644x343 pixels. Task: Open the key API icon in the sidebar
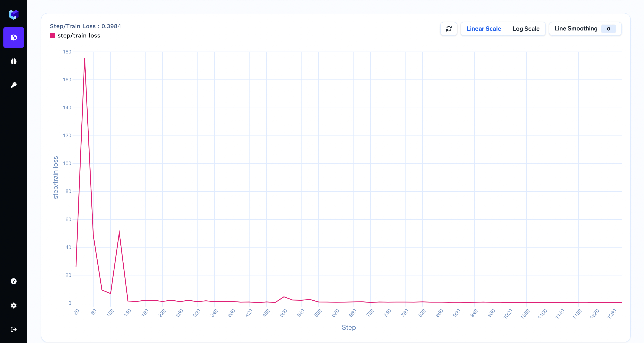[x=13, y=85]
